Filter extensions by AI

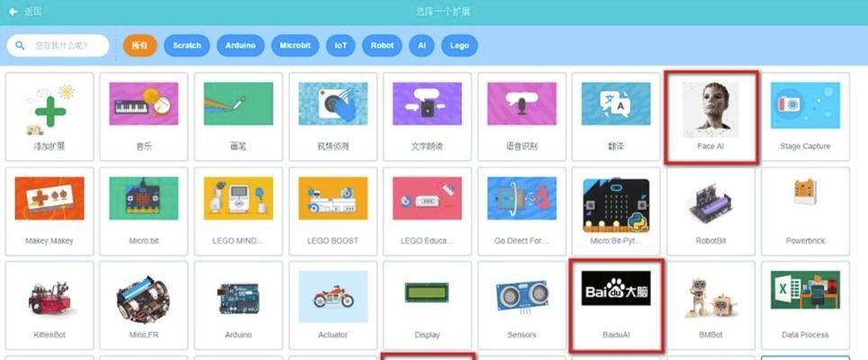[421, 45]
